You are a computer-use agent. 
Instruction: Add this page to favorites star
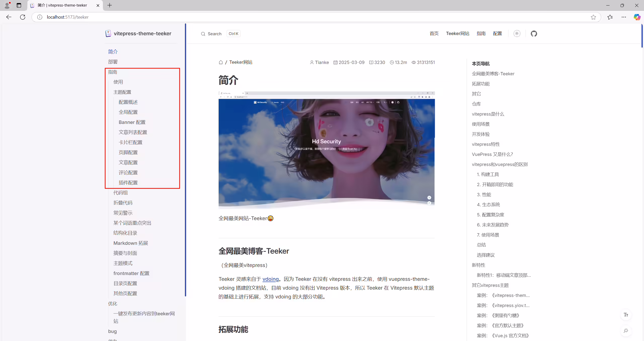tap(593, 17)
